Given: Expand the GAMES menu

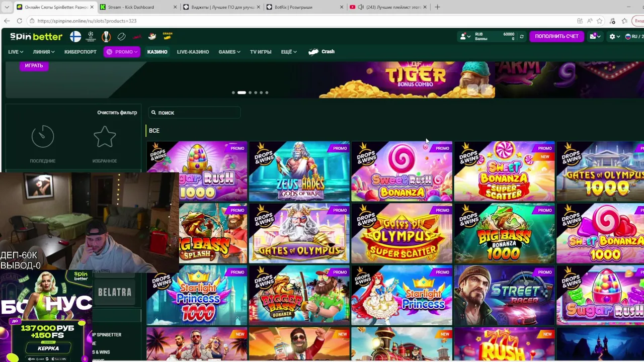Looking at the screenshot, I should [x=229, y=52].
